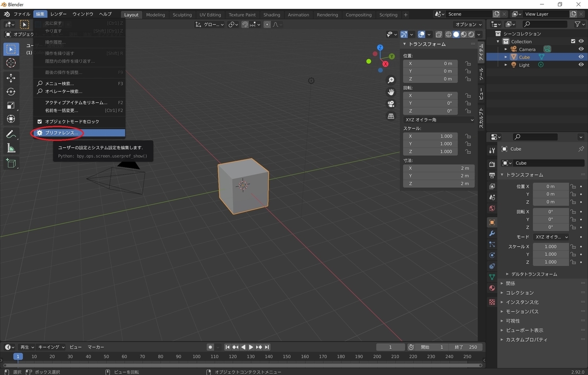Open the Material properties tab icon
The height and width of the screenshot is (375, 588).
(492, 288)
